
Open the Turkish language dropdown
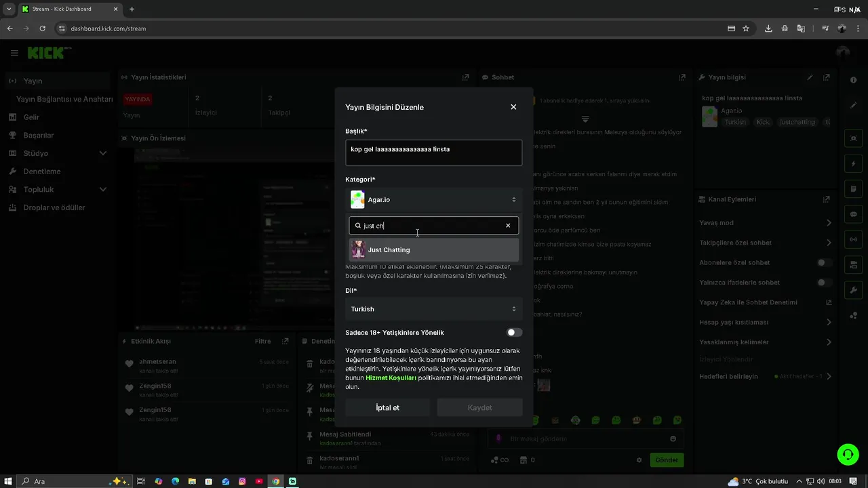(x=434, y=309)
